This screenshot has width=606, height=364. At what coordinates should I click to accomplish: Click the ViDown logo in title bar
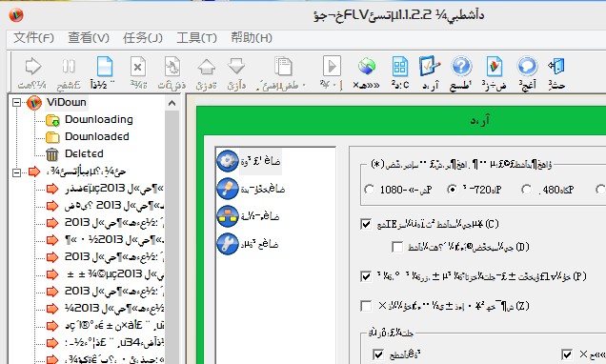16,15
